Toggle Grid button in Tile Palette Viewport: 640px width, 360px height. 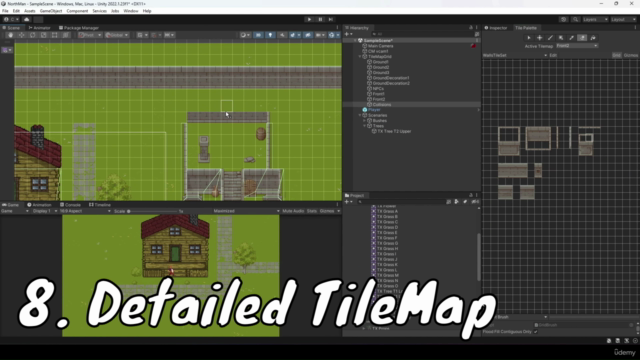(x=616, y=55)
